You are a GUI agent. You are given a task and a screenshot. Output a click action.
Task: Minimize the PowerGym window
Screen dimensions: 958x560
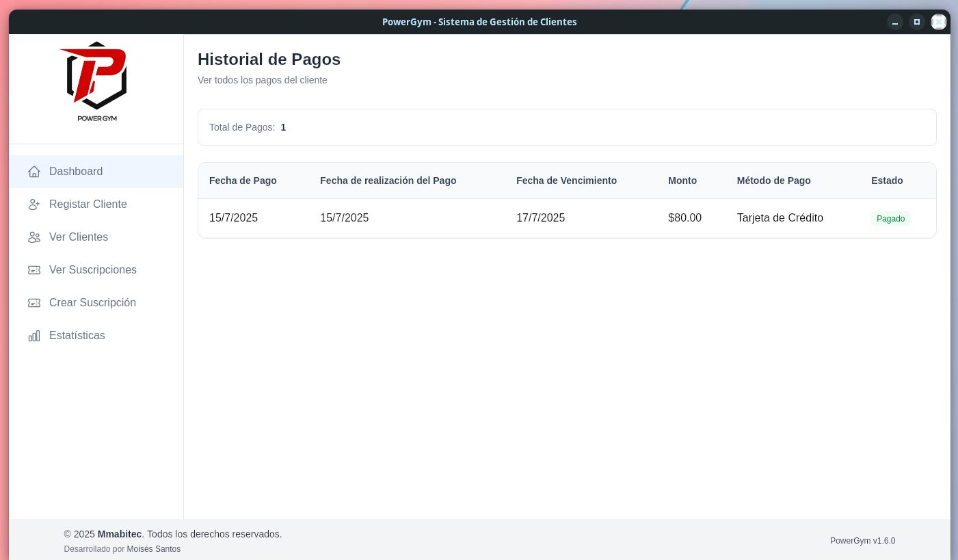tap(895, 22)
